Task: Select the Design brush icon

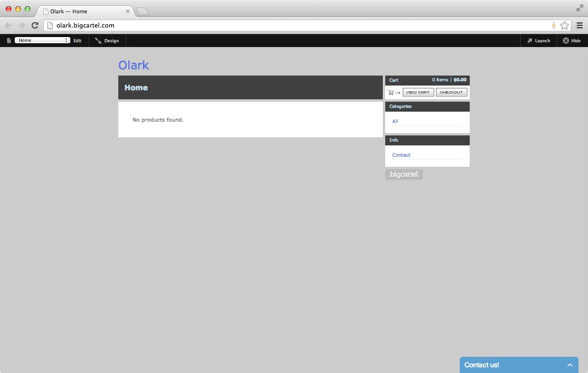Action: click(x=98, y=40)
